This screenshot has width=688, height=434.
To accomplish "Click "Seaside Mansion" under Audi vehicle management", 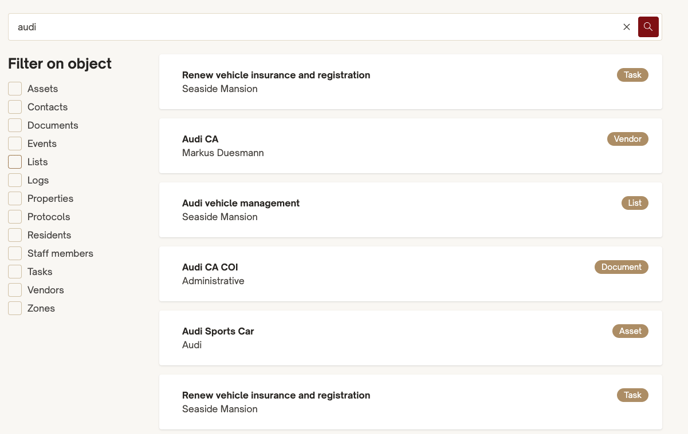I will click(220, 217).
